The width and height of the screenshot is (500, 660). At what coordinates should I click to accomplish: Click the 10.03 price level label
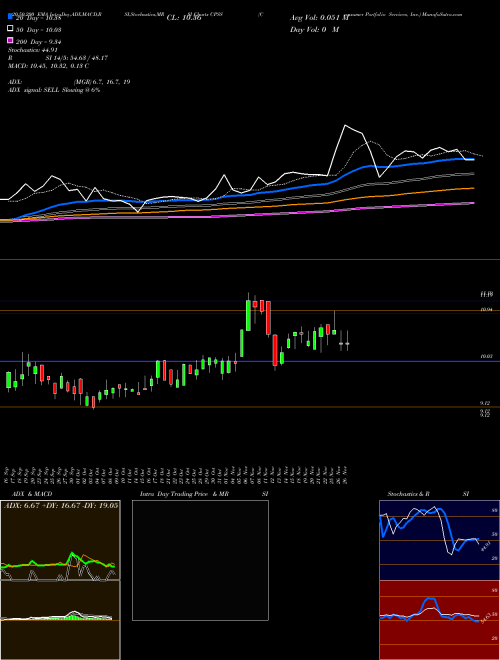(x=487, y=356)
